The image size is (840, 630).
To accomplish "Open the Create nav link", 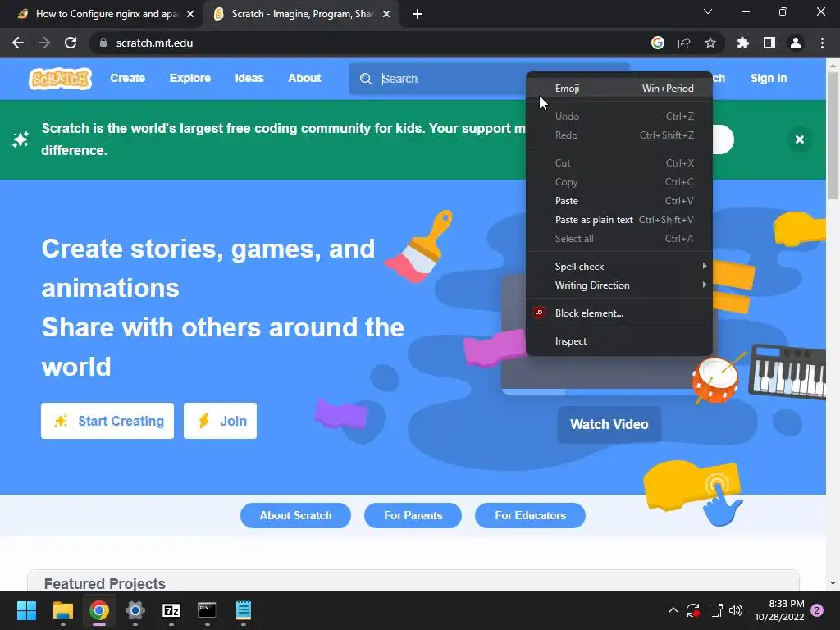I will click(x=127, y=78).
